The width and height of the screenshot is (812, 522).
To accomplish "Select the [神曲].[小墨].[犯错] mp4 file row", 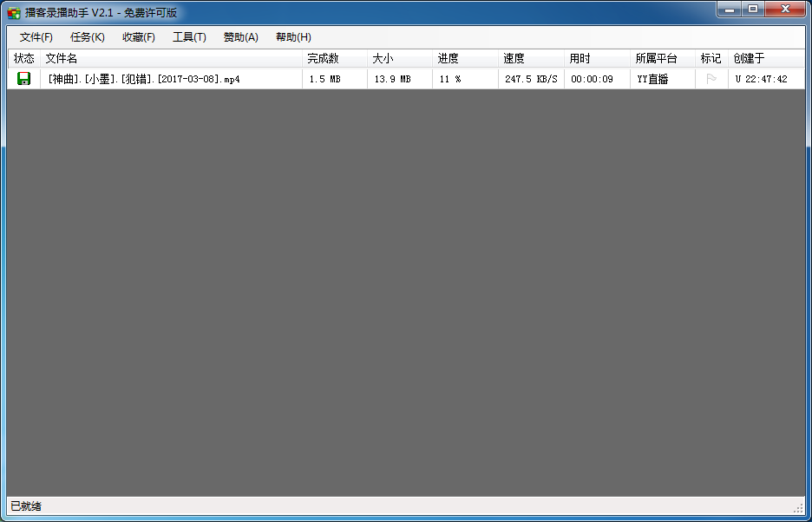I will (144, 79).
